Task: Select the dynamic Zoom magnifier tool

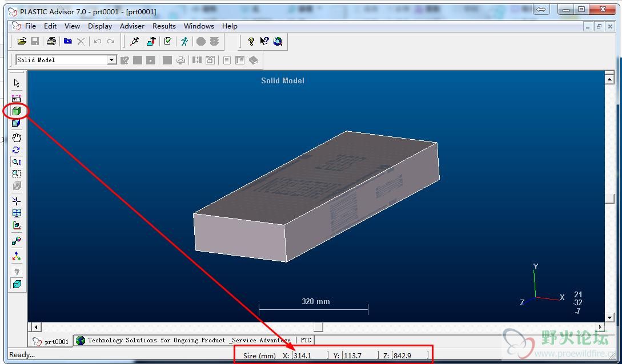Action: click(16, 162)
